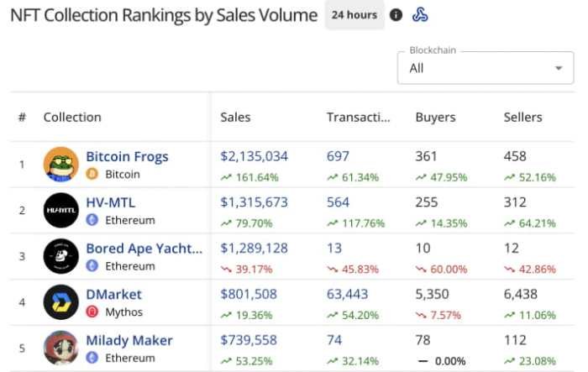Image resolution: width=588 pixels, height=372 pixels.
Task: Open the DMarket collection link
Action: point(114,294)
